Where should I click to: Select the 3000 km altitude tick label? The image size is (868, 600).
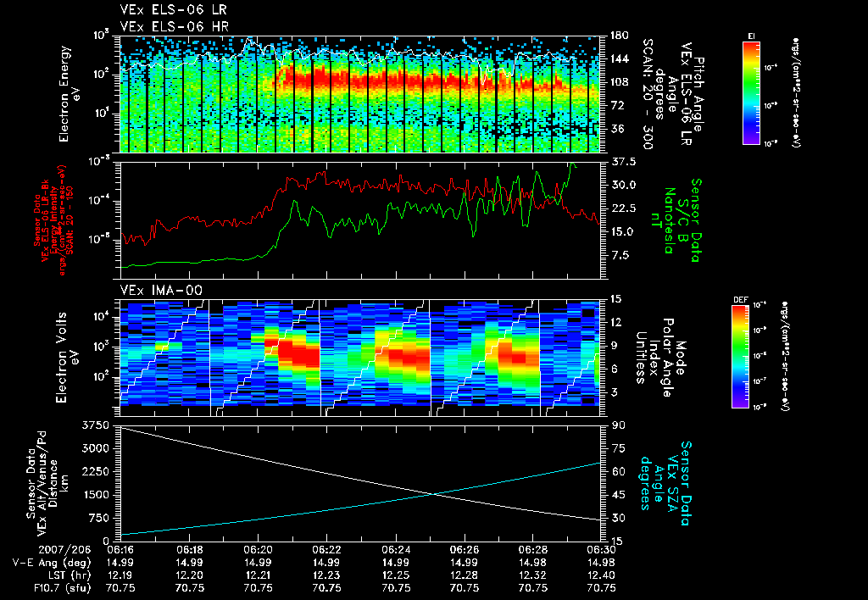(x=95, y=448)
